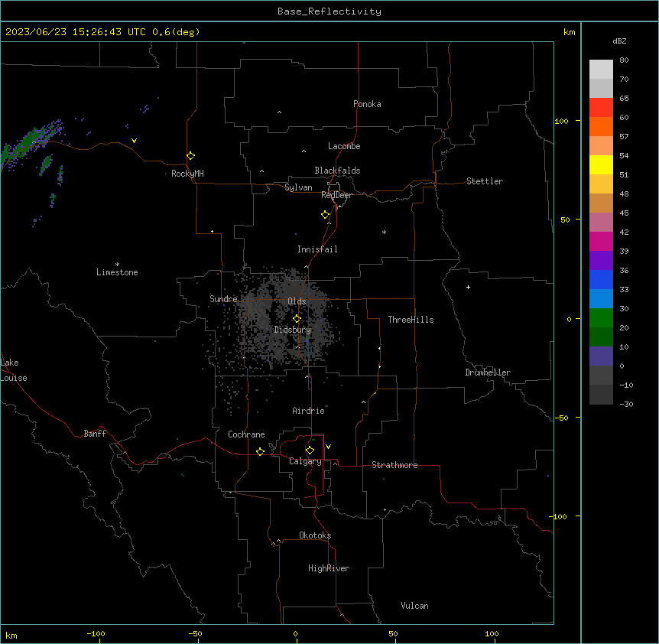The height and width of the screenshot is (644, 659).
Task: Click the yellow diamond marker south of RedDeer
Action: pos(326,215)
